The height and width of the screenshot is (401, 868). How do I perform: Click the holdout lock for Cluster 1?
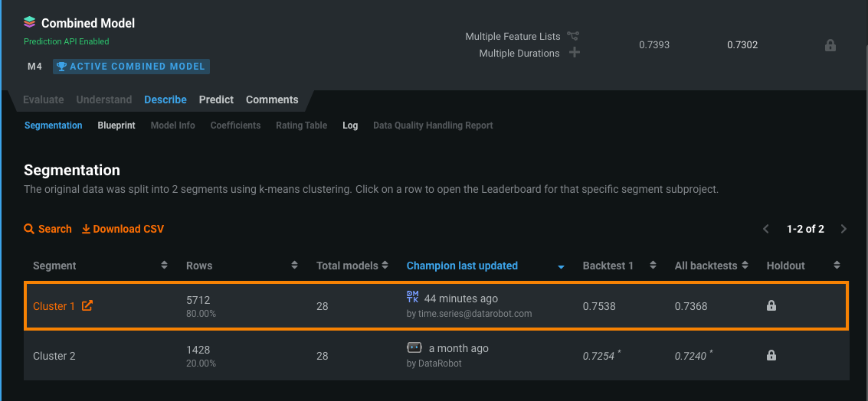(x=771, y=305)
